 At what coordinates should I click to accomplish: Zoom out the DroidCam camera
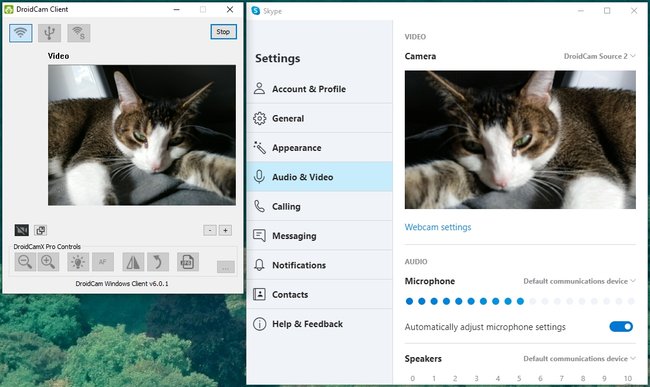(x=25, y=262)
